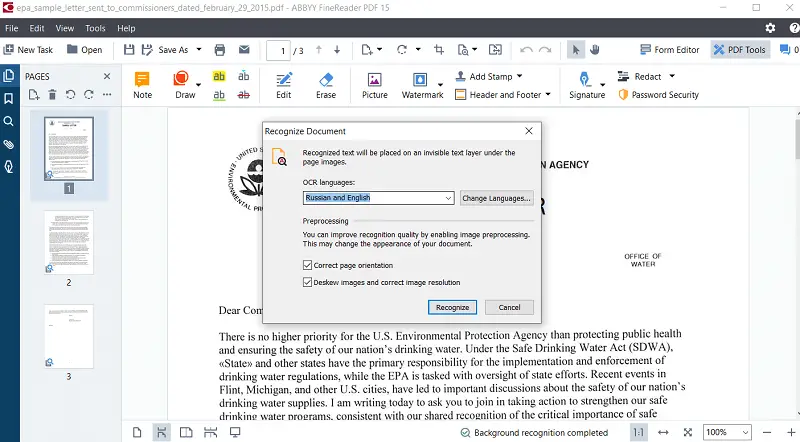Click the Print icon
Image resolution: width=800 pixels, height=442 pixels.
click(220, 50)
